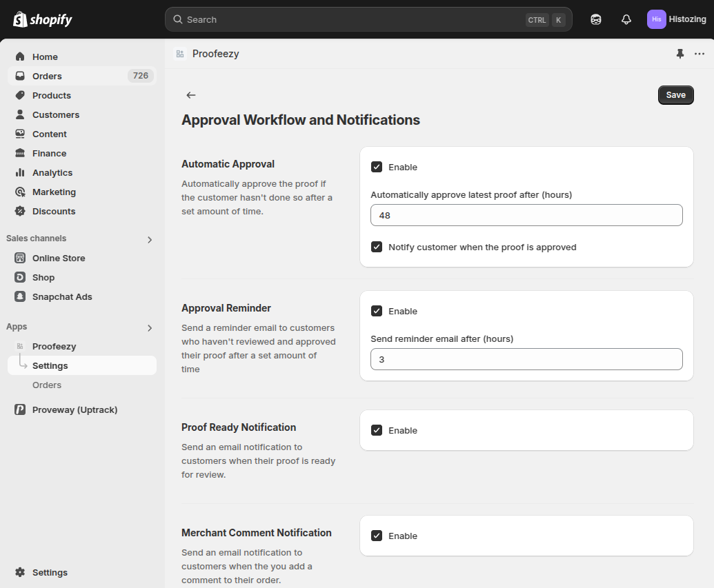The height and width of the screenshot is (588, 714).
Task: Open Proofeezy Orders sub-item
Action: click(x=47, y=385)
